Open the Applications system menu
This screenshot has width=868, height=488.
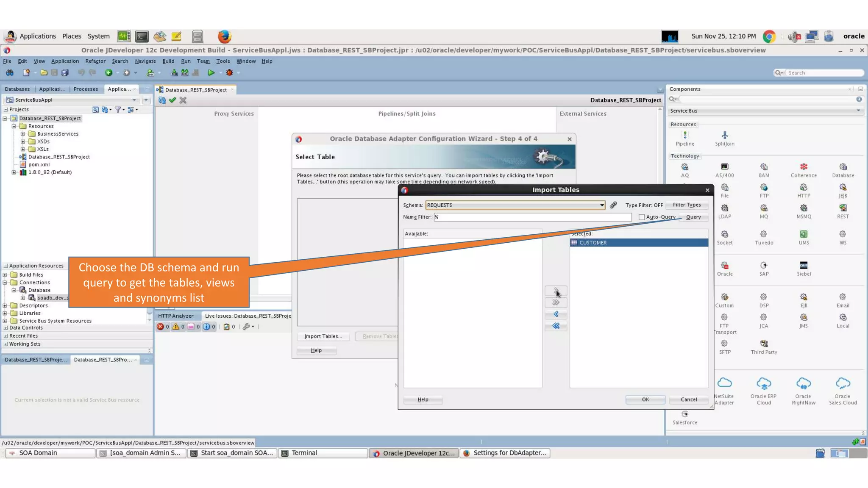(x=38, y=36)
